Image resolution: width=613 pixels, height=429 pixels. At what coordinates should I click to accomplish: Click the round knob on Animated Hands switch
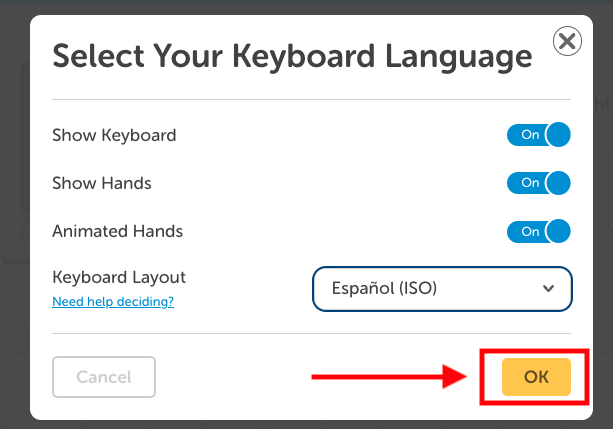coord(558,232)
